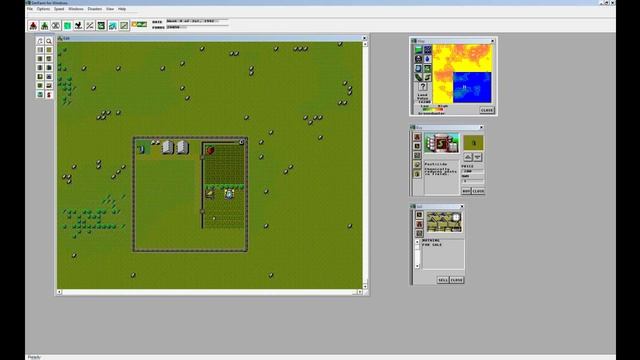Click the Num quantity field in Buy window
Image resolution: width=640 pixels, height=360 pixels.
coord(473,181)
